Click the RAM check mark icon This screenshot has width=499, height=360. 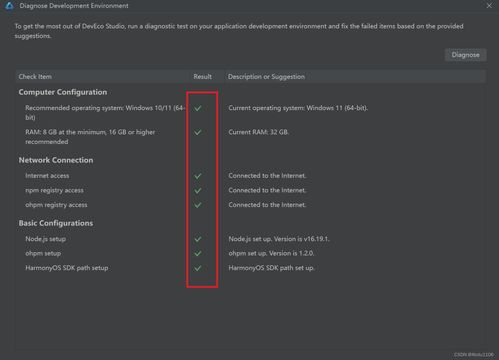click(x=198, y=132)
